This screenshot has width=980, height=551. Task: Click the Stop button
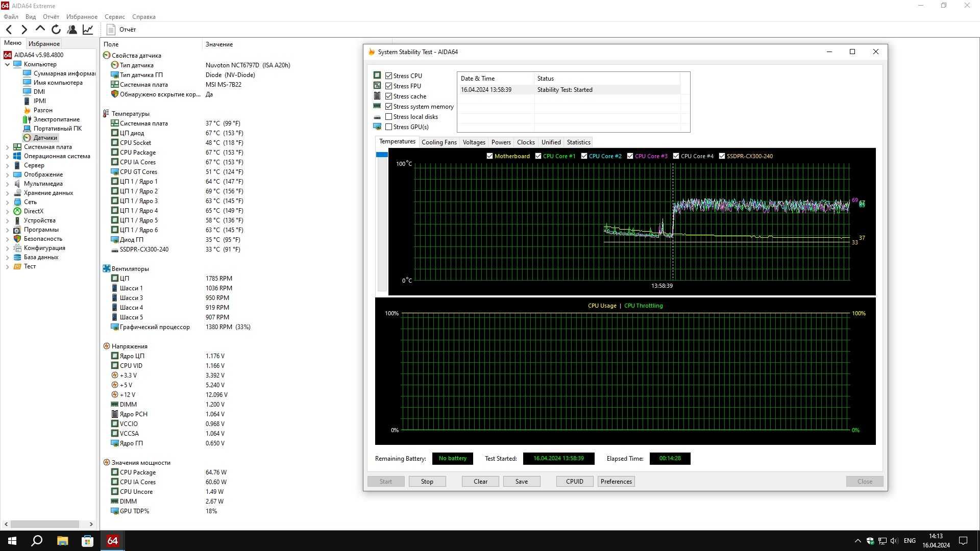[x=427, y=482]
